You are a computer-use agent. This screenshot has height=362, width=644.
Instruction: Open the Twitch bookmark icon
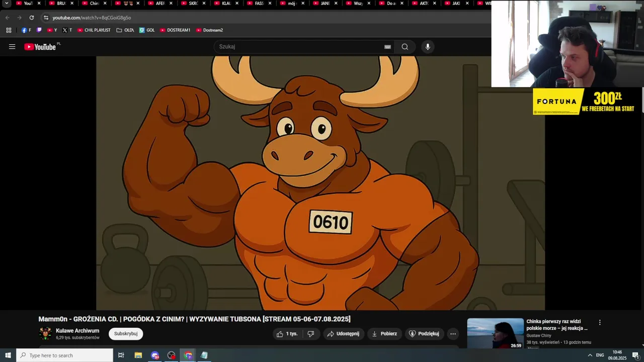(x=39, y=30)
